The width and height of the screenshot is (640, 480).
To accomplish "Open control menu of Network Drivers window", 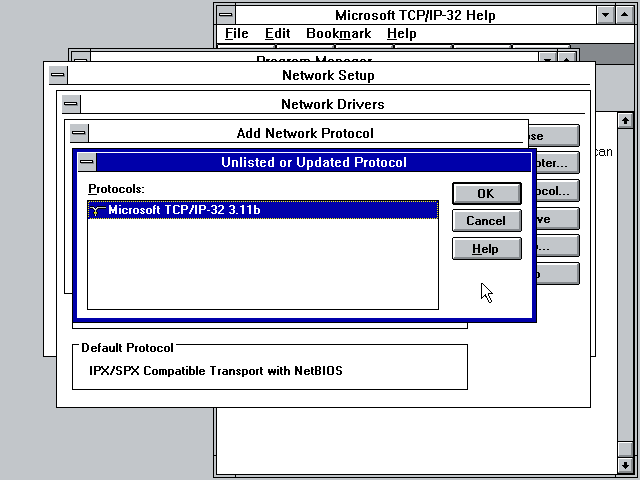I will pyautogui.click(x=71, y=104).
